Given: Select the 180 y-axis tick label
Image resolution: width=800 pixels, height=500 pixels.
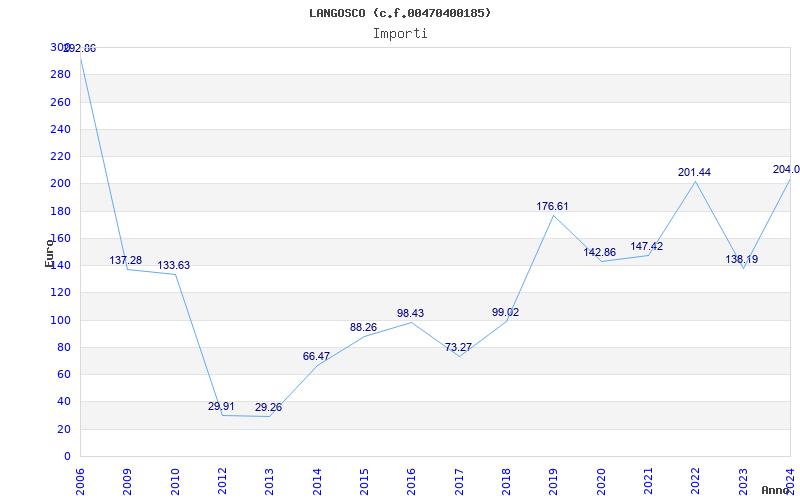Looking at the screenshot, I should 61,211.
